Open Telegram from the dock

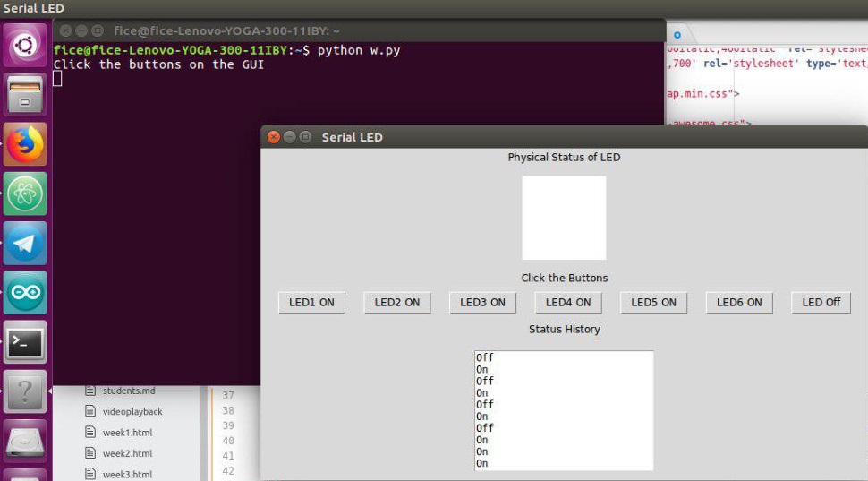(x=25, y=244)
